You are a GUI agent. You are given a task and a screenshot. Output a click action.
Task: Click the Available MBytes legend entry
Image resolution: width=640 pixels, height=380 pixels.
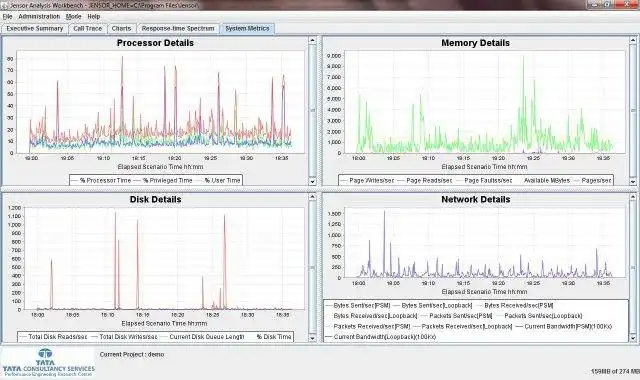543,180
